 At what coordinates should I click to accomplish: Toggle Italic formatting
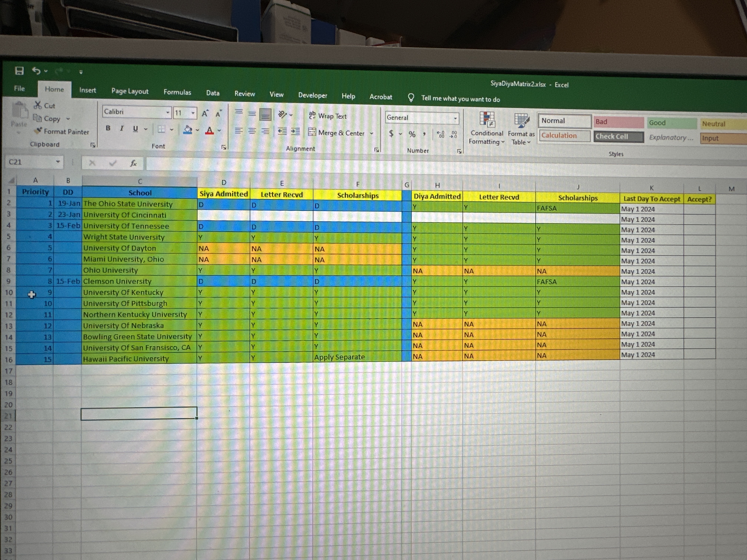(122, 128)
